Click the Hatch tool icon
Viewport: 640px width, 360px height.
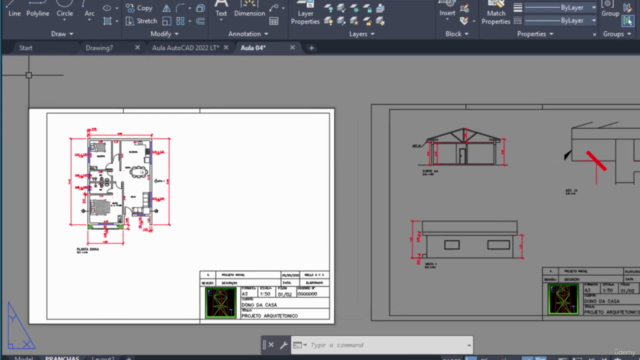pyautogui.click(x=107, y=21)
